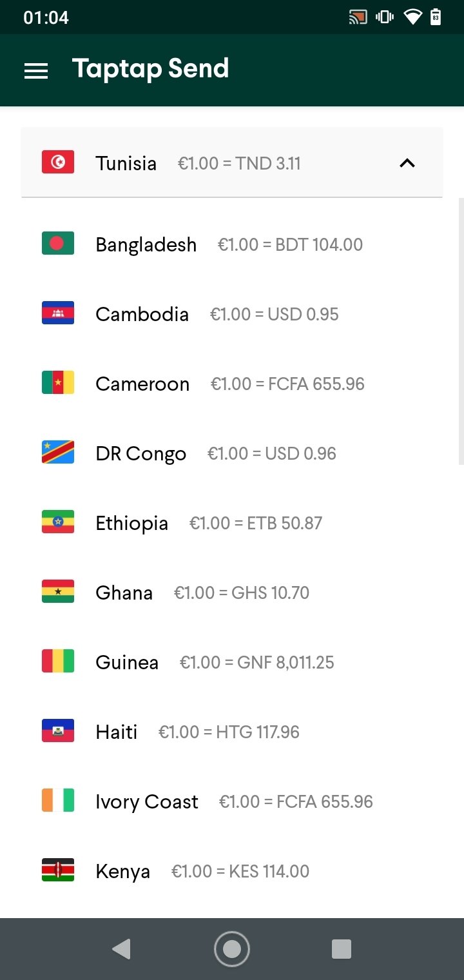The width and height of the screenshot is (464, 980).
Task: Choose Haiti HTG 117.96 rate
Action: (229, 732)
